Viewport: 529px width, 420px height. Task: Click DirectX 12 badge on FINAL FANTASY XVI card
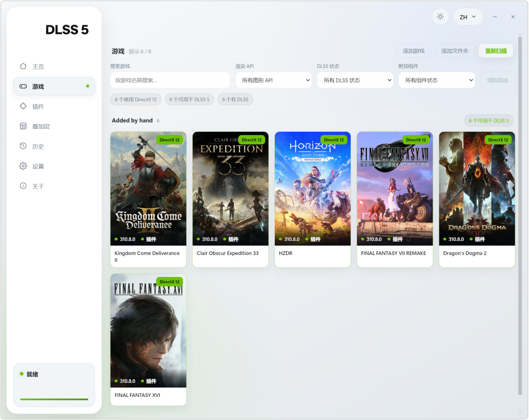[169, 282]
